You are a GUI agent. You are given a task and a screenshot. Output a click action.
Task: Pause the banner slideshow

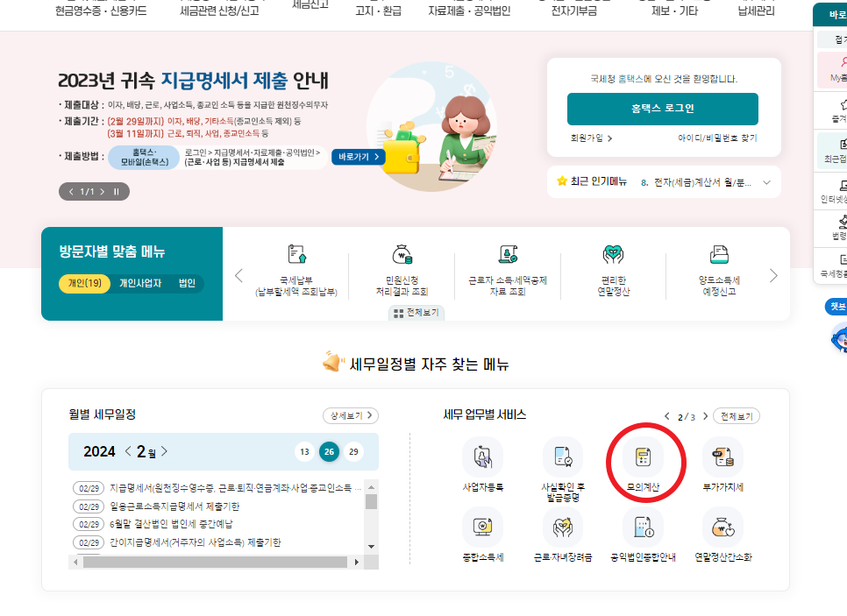pyautogui.click(x=116, y=192)
